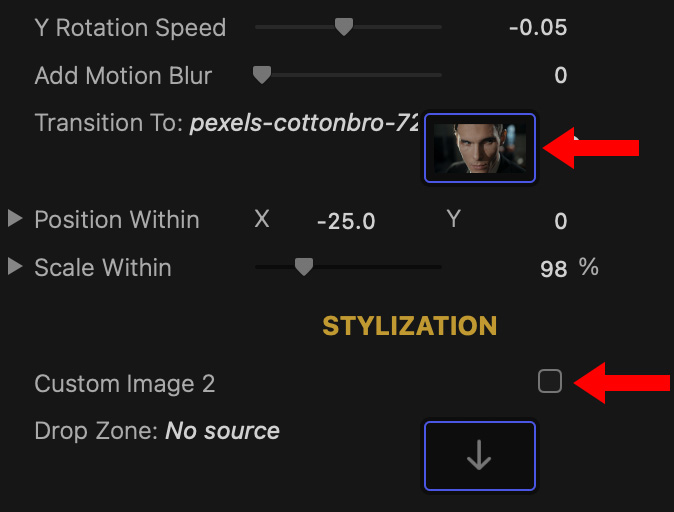Click the Y Rotation Speed parameter label

coord(130,28)
